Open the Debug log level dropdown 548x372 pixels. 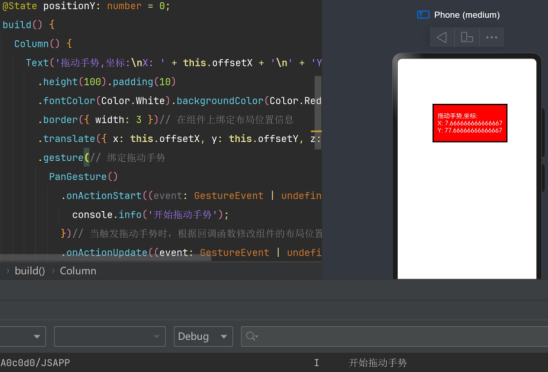[203, 336]
